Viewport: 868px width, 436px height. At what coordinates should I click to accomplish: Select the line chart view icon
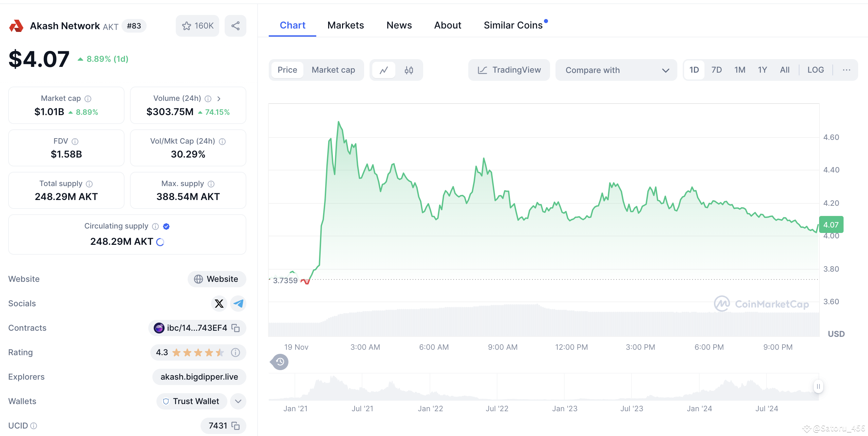[384, 70]
